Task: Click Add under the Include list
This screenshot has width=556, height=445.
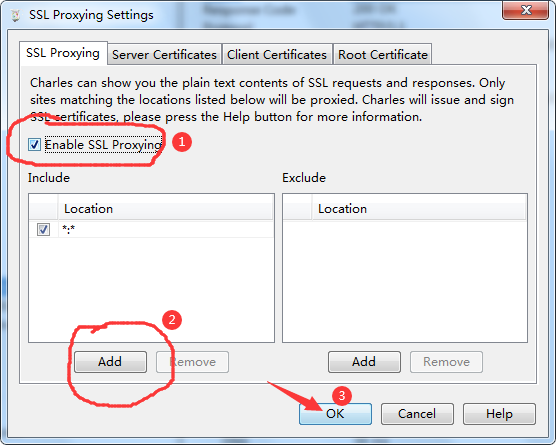Action: 110,362
